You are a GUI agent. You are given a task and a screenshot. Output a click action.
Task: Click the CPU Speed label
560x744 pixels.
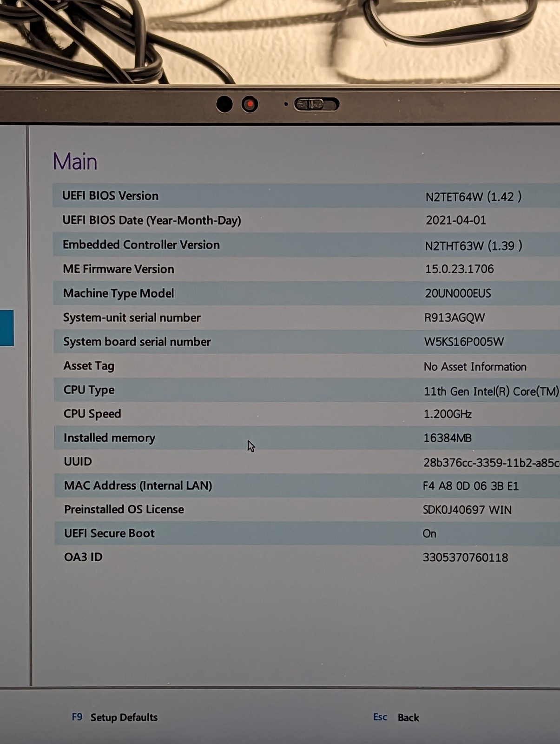tap(92, 414)
